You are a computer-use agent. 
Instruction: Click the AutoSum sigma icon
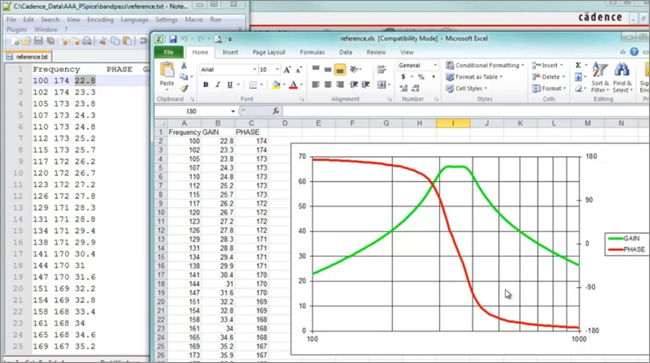[578, 65]
